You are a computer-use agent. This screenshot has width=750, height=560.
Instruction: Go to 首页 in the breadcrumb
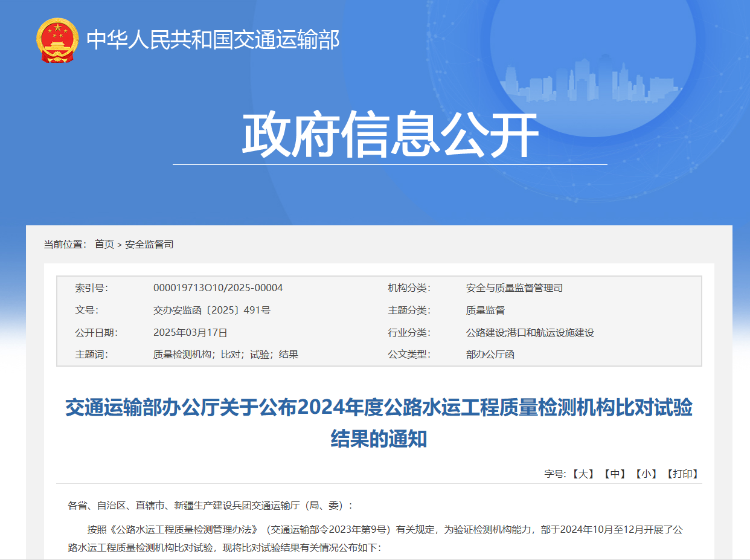(x=104, y=244)
